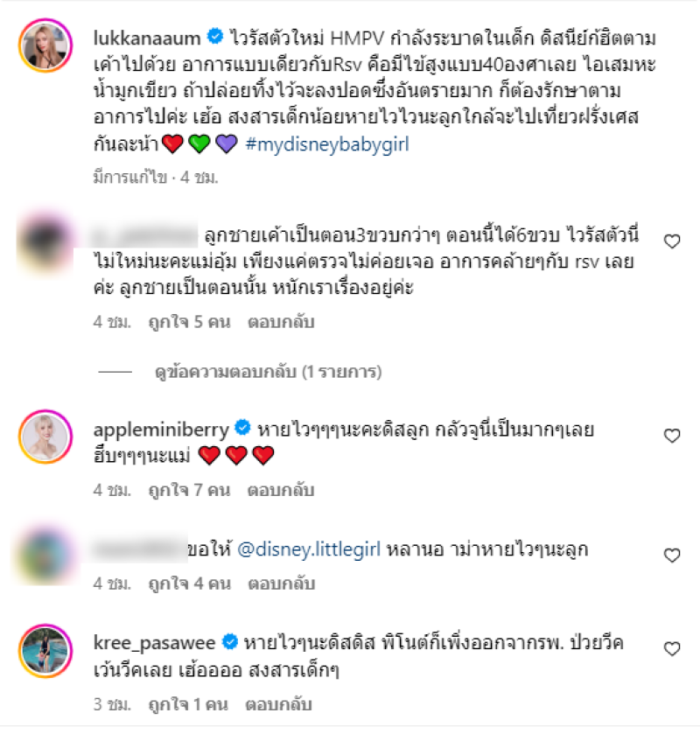Image resolution: width=700 pixels, height=734 pixels.
Task: Open appleminiberry's avatar
Action: click(45, 437)
